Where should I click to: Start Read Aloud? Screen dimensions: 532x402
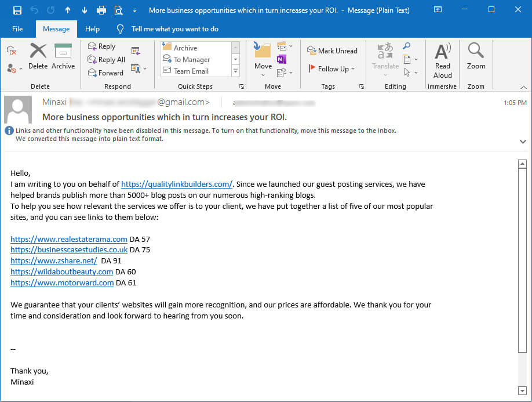[x=442, y=60]
